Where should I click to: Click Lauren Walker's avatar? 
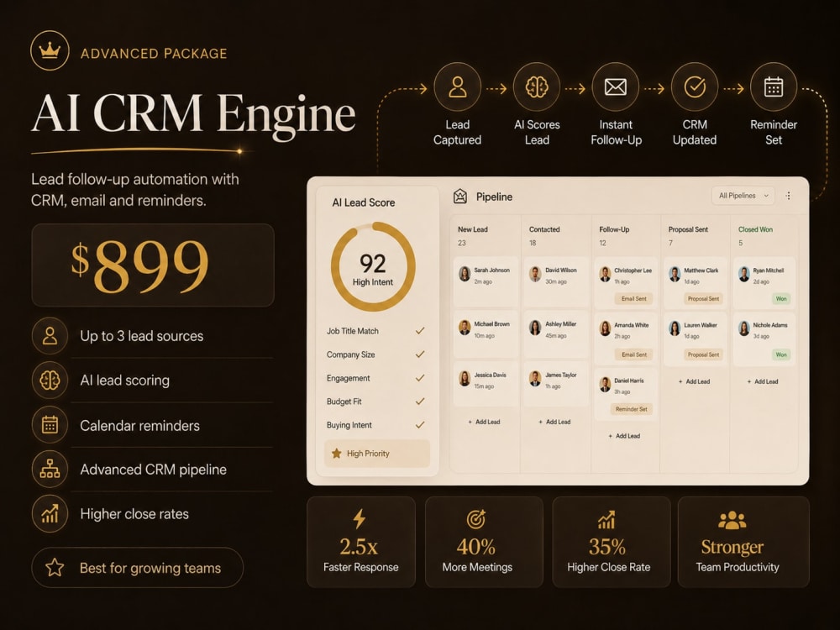[675, 328]
